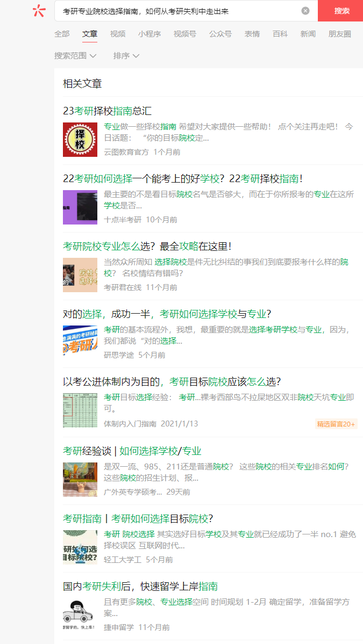Image resolution: width=363 pixels, height=644 pixels.
Task: Switch to the 全部 tab
Action: [x=62, y=34]
